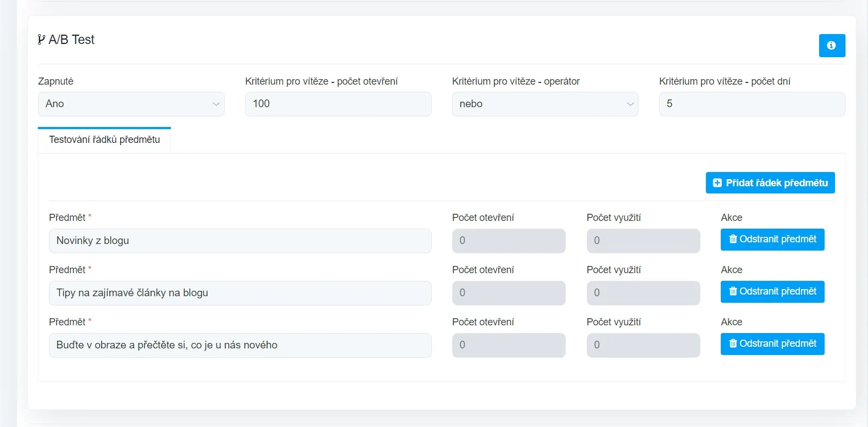The image size is (868, 427).
Task: Open the Zapnuté dropdown
Action: [131, 104]
